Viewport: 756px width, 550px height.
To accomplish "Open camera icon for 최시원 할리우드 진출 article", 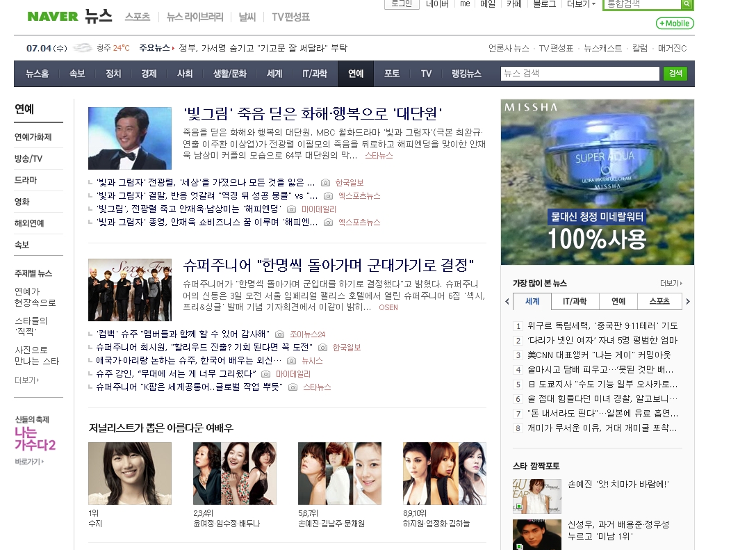I will pyautogui.click(x=323, y=348).
